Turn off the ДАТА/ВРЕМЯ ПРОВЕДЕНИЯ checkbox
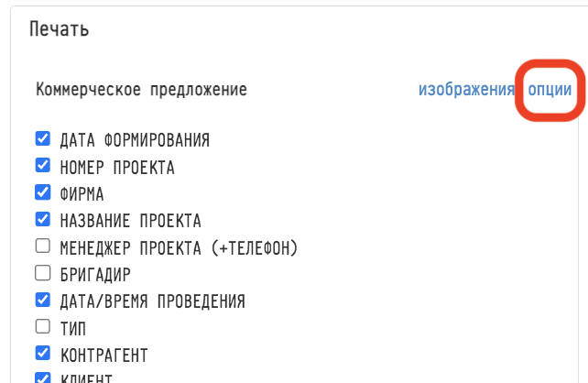This screenshot has height=383, width=588. [x=42, y=299]
